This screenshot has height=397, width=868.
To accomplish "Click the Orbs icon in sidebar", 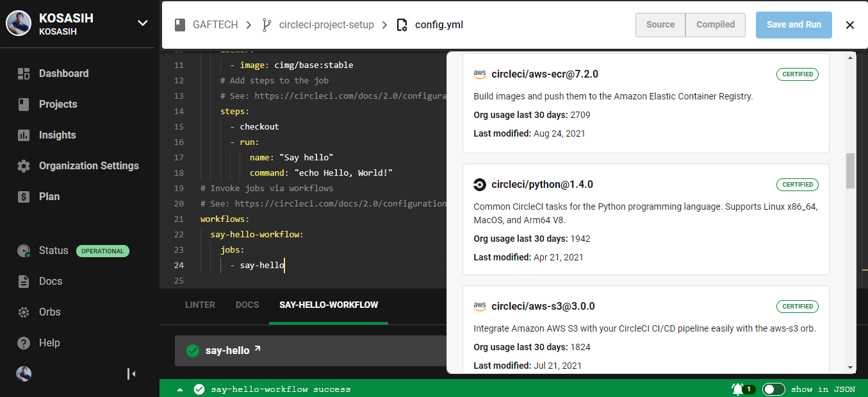I will 24,312.
